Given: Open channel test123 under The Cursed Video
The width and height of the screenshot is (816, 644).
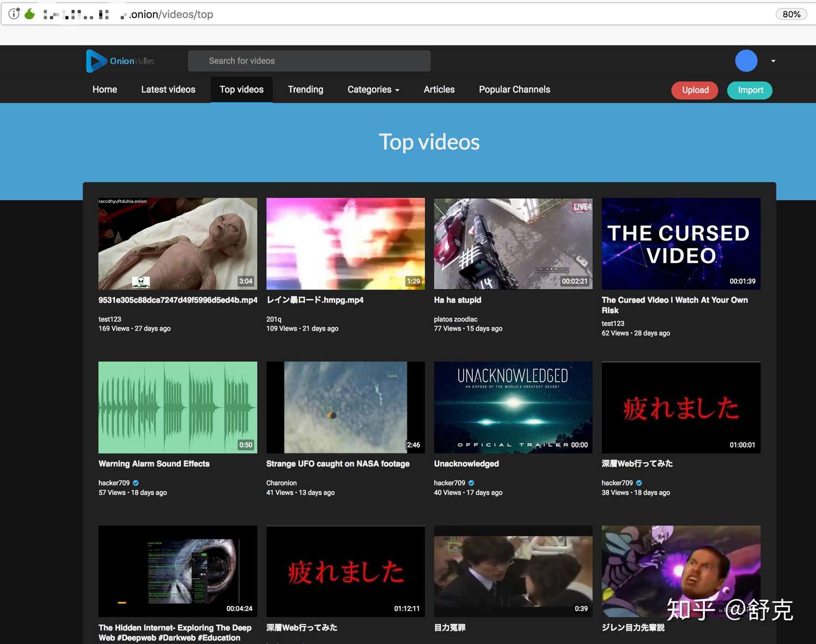Looking at the screenshot, I should coord(613,324).
